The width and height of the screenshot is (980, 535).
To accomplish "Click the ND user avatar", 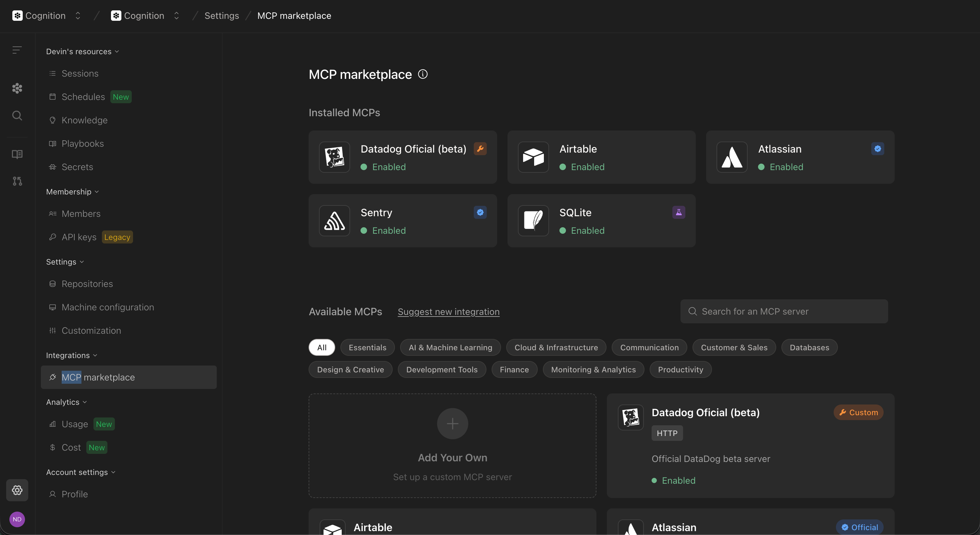I will 17,519.
